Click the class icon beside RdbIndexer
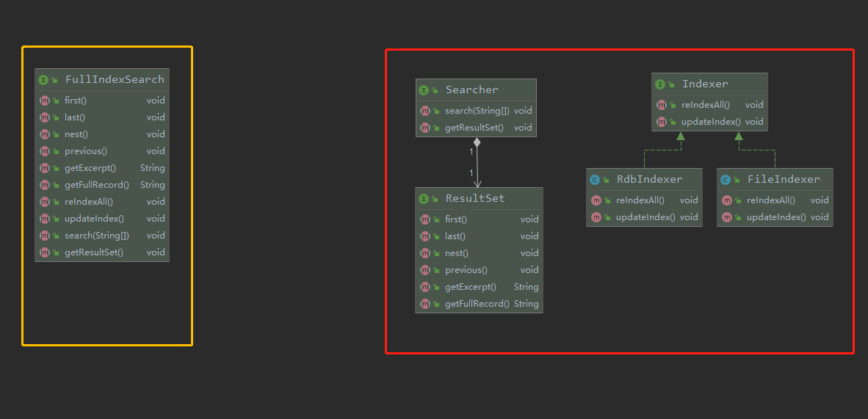 tap(595, 180)
